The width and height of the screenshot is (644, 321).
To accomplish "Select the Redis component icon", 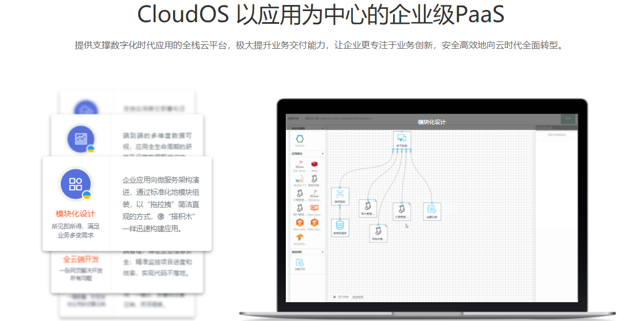I will tap(314, 164).
